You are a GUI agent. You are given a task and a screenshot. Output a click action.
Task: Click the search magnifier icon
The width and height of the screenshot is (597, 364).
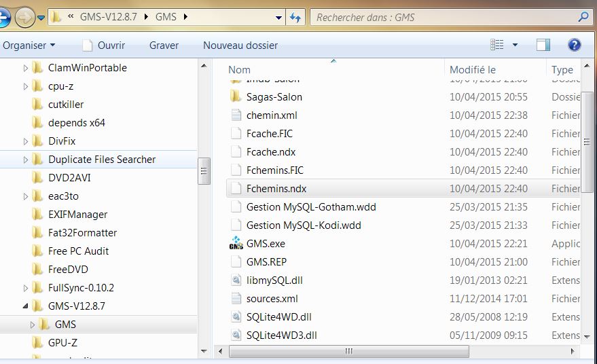583,17
